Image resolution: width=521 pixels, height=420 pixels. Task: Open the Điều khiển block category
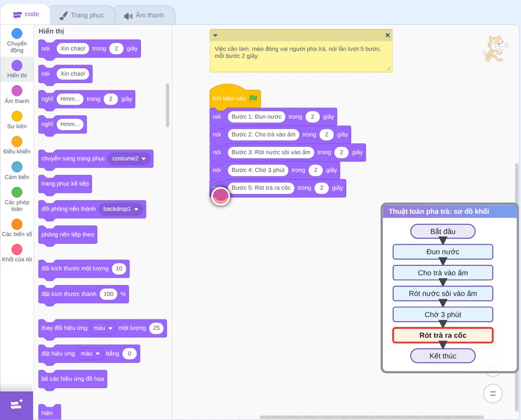tap(17, 145)
